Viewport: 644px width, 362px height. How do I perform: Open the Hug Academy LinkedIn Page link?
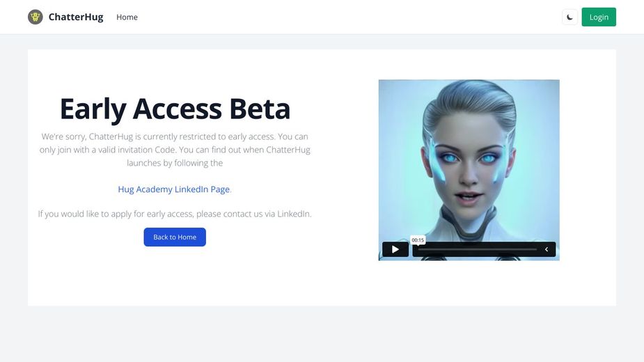click(x=174, y=189)
